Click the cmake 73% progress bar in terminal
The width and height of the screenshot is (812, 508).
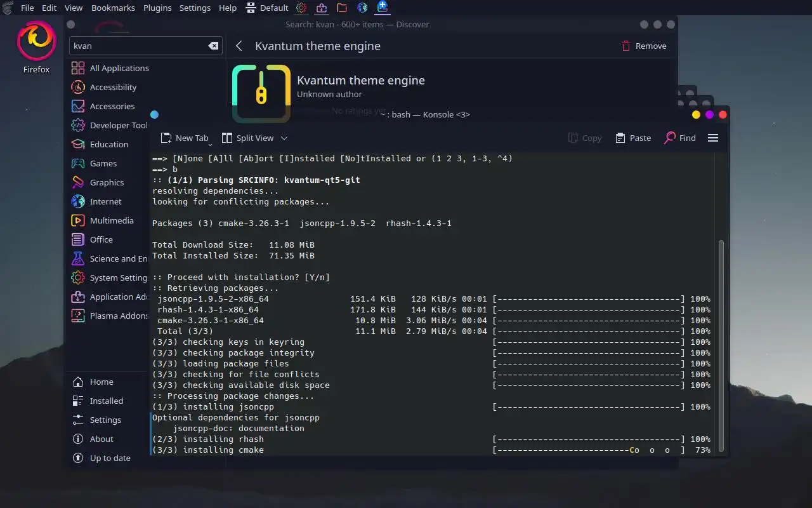pyautogui.click(x=589, y=450)
